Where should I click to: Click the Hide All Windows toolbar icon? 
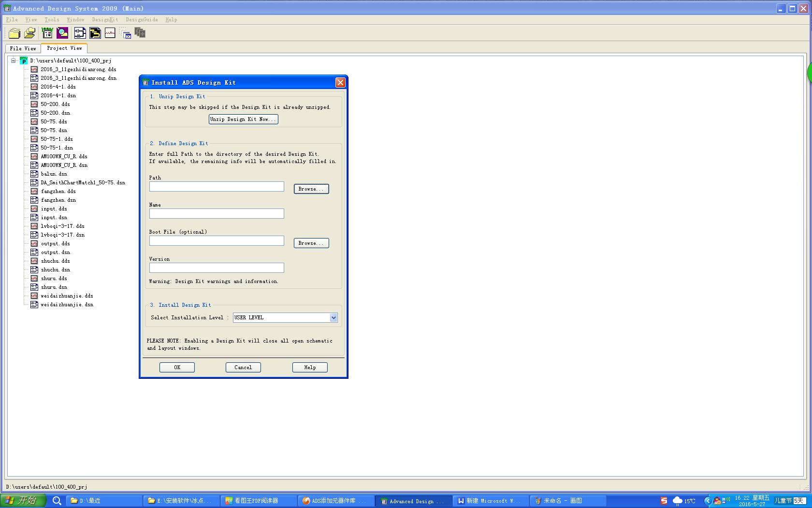point(126,33)
